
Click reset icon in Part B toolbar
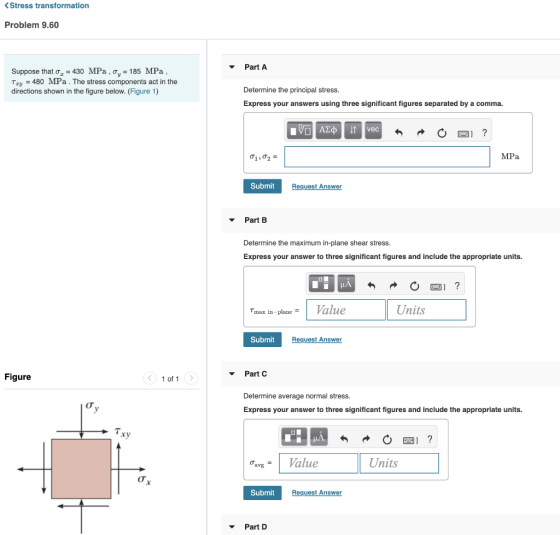(414, 286)
